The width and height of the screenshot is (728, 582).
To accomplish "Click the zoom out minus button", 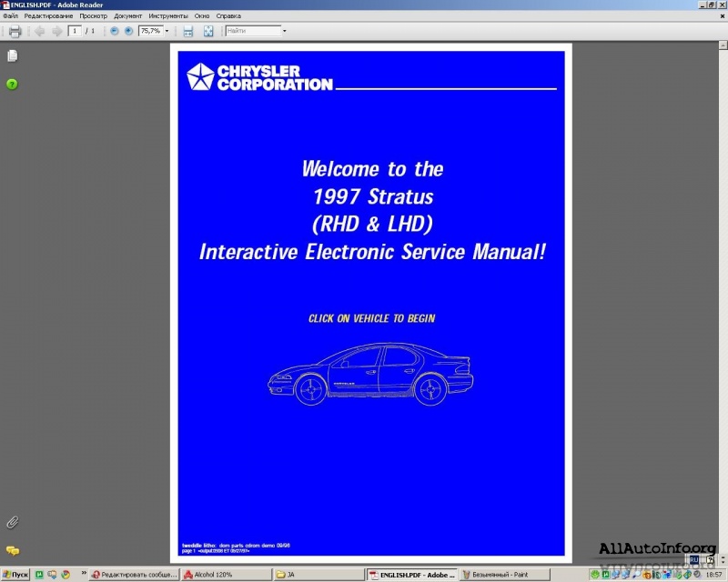I will 115,31.
